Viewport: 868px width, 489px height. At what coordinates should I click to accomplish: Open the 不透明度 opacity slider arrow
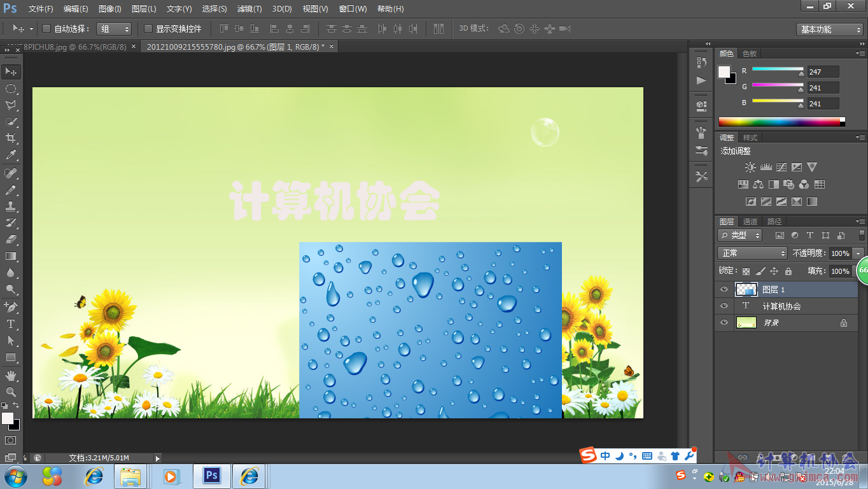pyautogui.click(x=858, y=253)
